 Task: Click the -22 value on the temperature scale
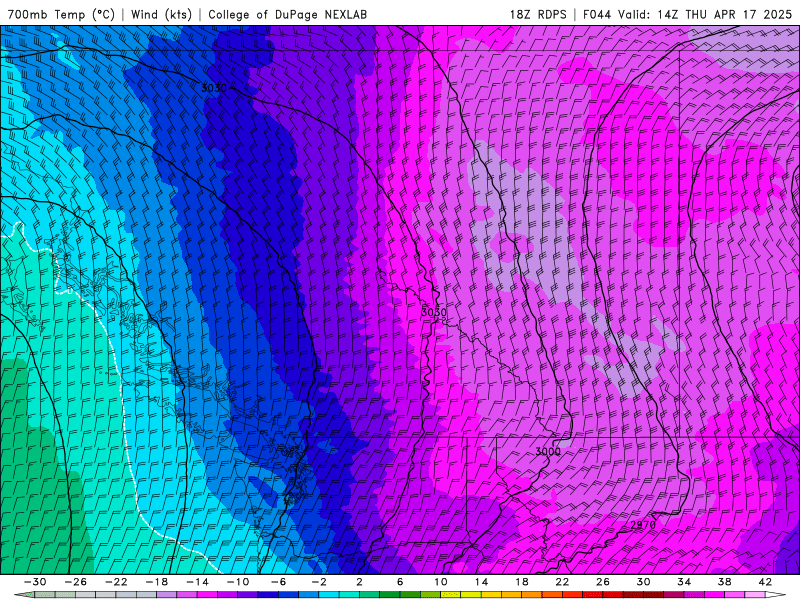click(116, 582)
